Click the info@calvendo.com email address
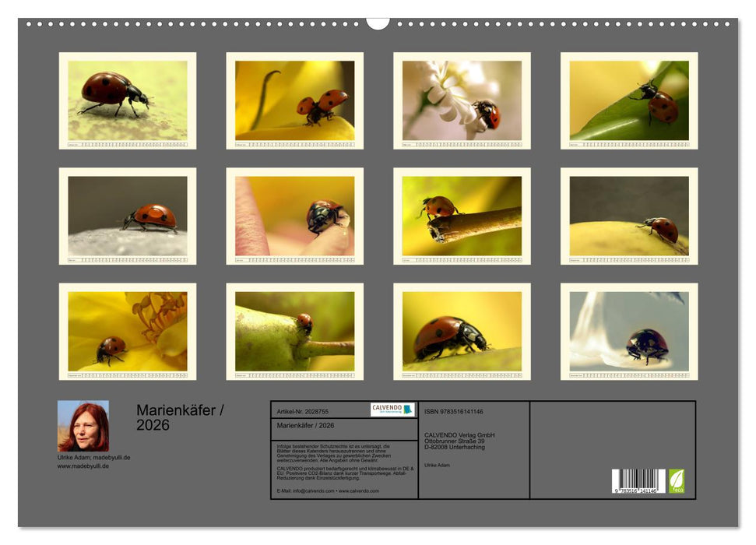The height and width of the screenshot is (545, 756). pyautogui.click(x=305, y=490)
